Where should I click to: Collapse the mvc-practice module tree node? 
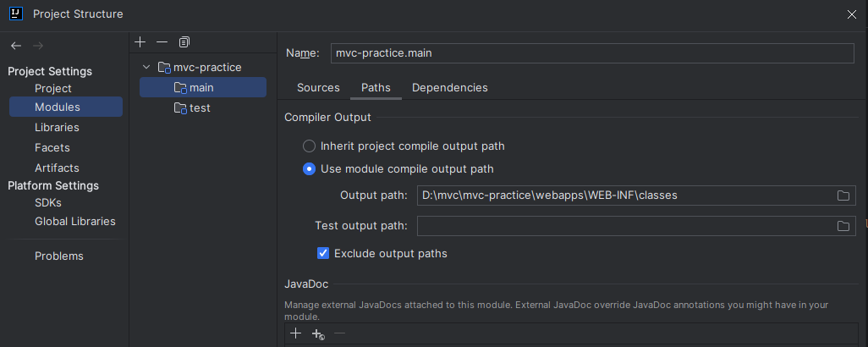pos(146,68)
